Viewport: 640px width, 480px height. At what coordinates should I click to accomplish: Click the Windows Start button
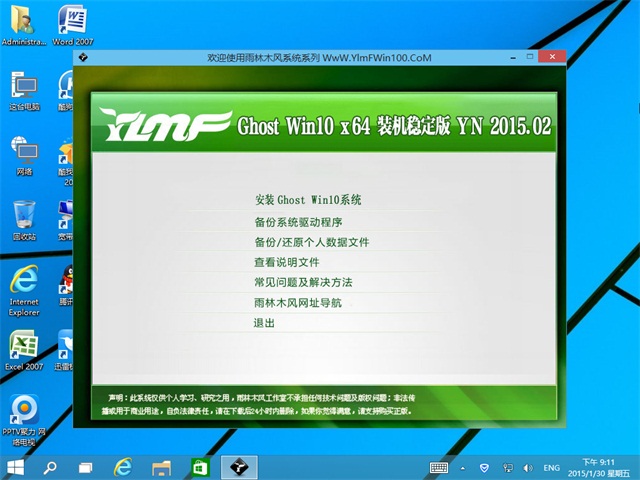pos(16,468)
